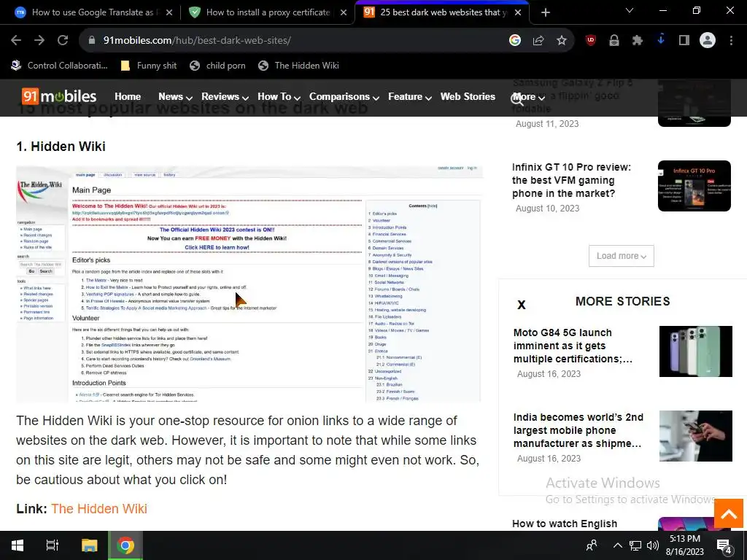The image size is (747, 560).
Task: Show hidden system tray icons
Action: [x=617, y=545]
